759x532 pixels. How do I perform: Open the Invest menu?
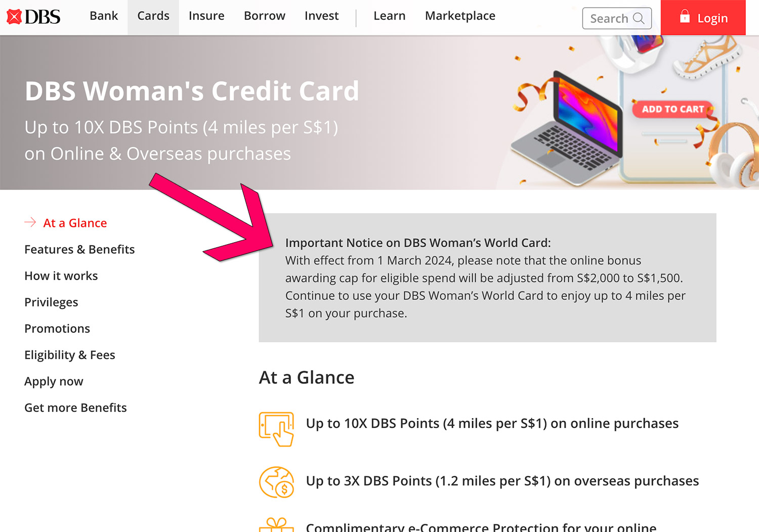click(x=321, y=16)
